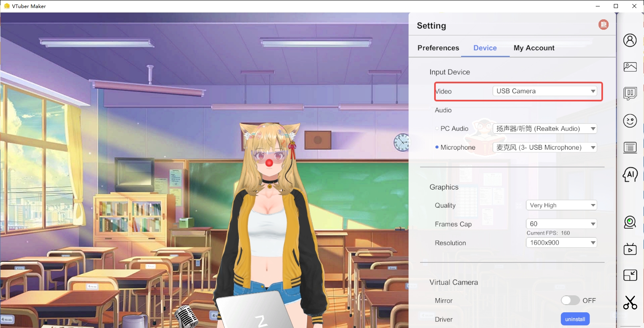Open the user profile icon in sidebar
Viewport: 644px width, 328px height.
pyautogui.click(x=630, y=40)
